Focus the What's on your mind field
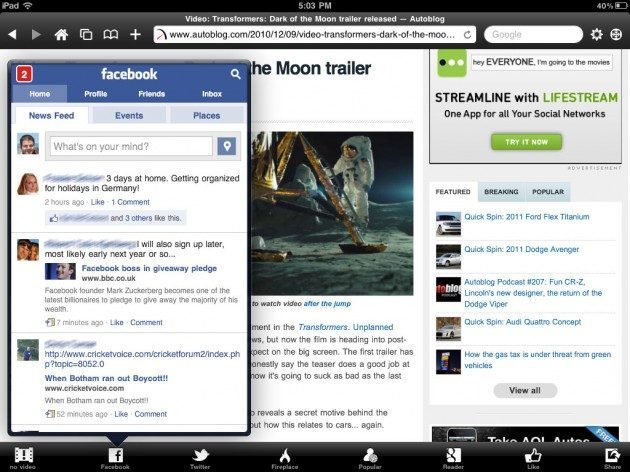This screenshot has width=630, height=472. pos(131,147)
